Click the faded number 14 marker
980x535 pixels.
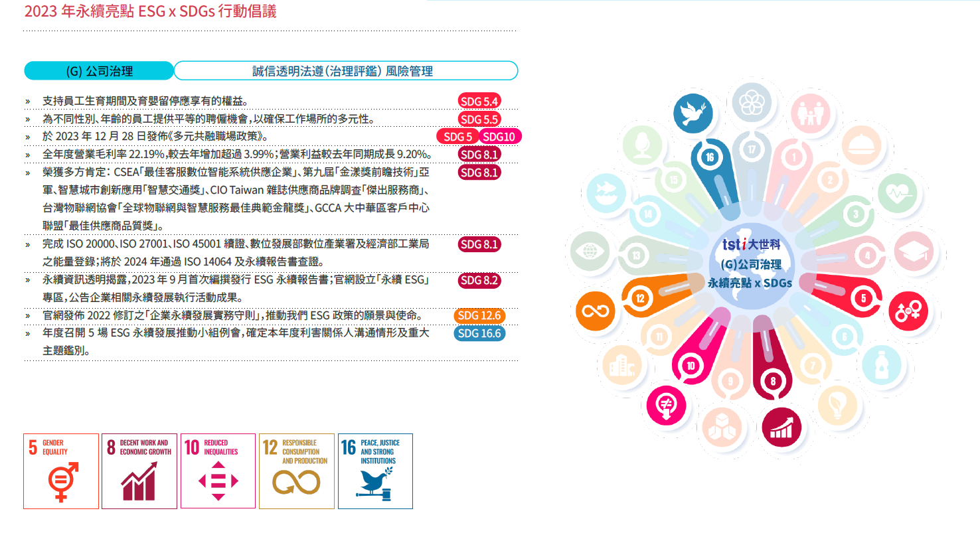647,214
